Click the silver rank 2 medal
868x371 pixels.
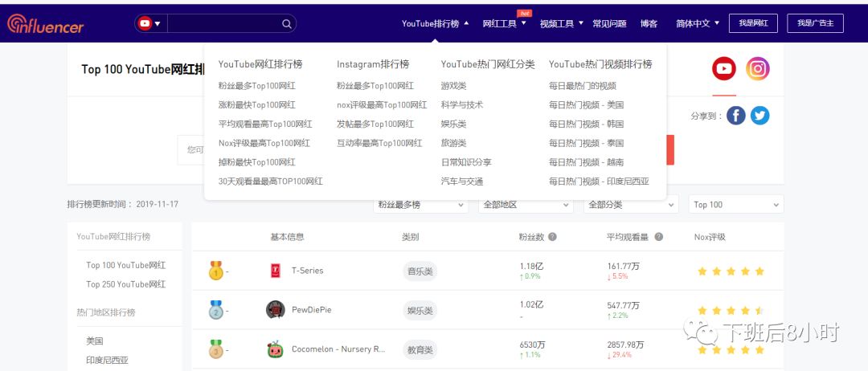click(x=216, y=310)
